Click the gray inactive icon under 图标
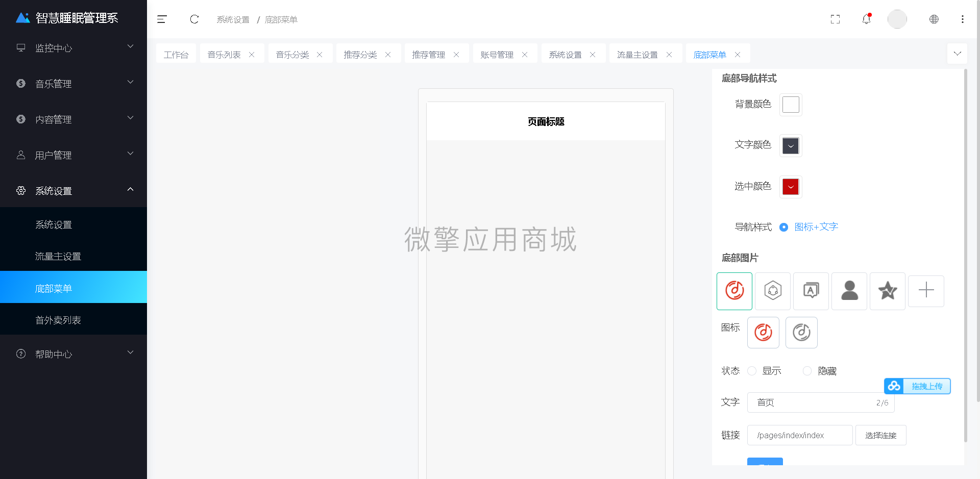 (x=801, y=333)
